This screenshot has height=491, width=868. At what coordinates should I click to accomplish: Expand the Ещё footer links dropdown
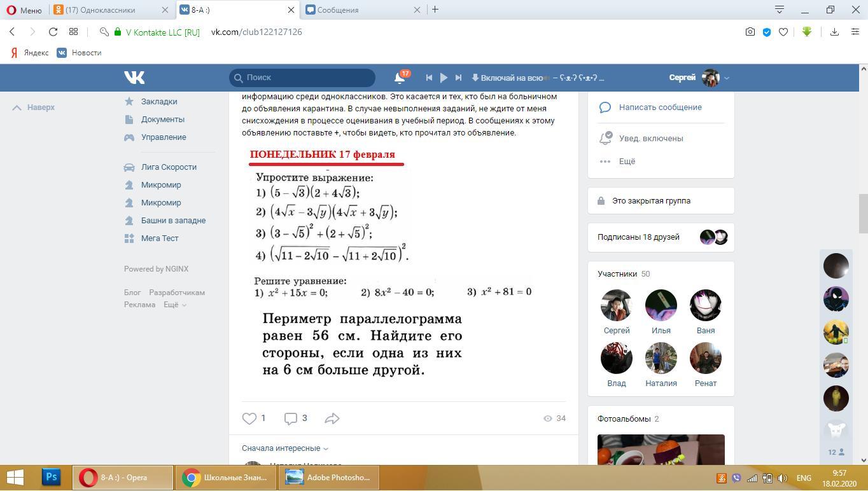click(175, 305)
